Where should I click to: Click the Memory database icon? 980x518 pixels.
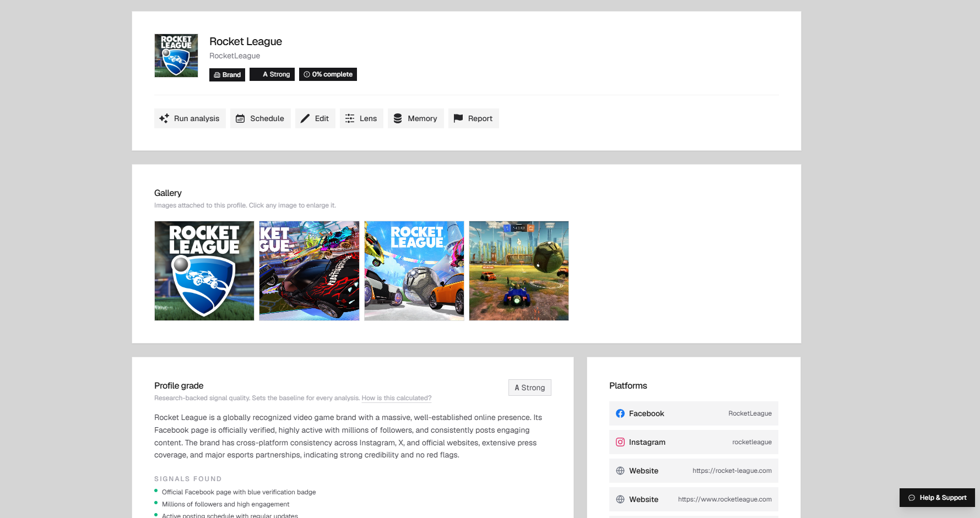pos(398,118)
